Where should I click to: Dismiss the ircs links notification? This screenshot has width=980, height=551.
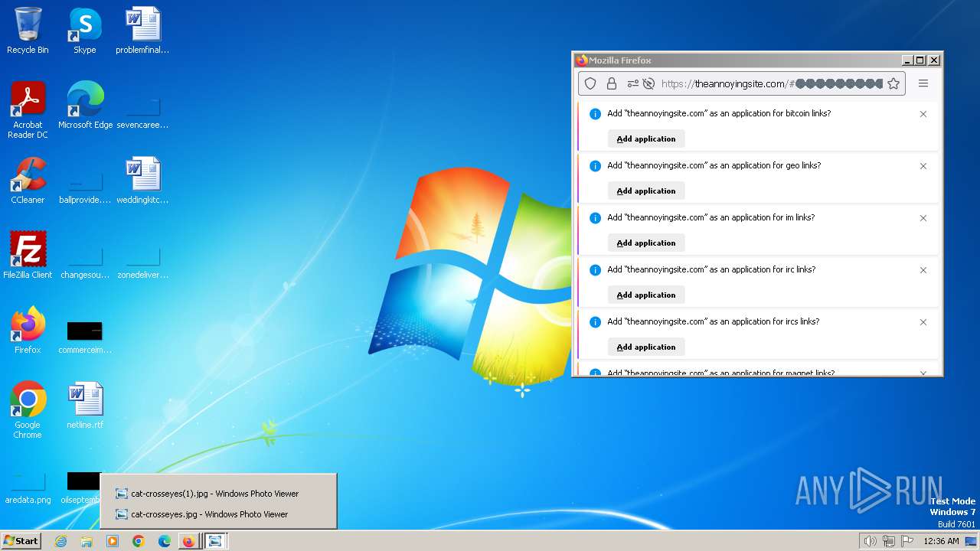click(x=923, y=322)
